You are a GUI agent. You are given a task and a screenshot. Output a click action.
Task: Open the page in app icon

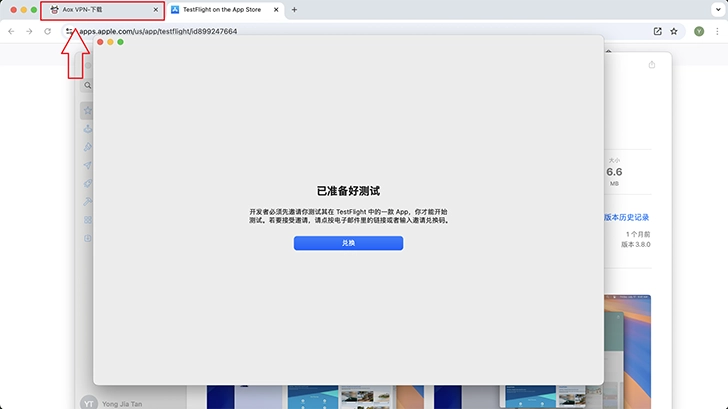[x=657, y=31]
